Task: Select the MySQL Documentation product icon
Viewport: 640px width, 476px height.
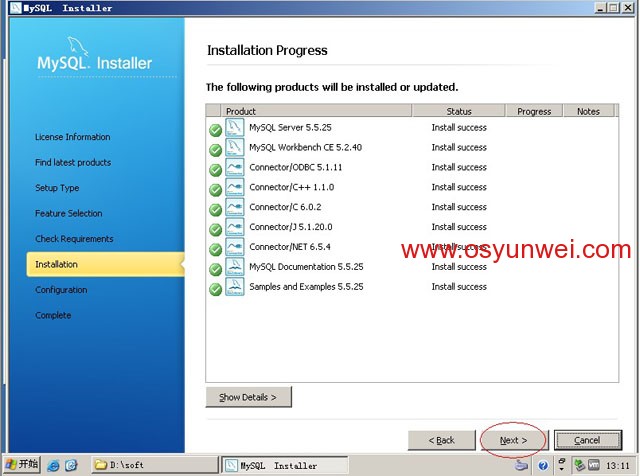Action: 235,267
